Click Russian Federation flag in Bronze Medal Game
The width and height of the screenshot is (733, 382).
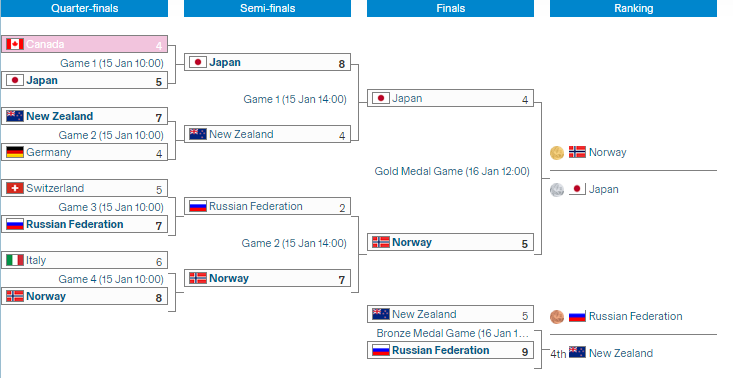point(381,350)
